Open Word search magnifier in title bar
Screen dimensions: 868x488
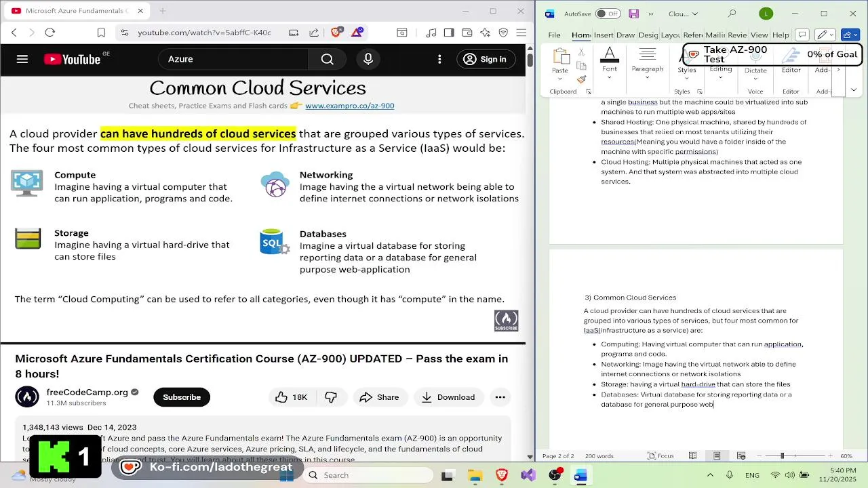point(732,14)
